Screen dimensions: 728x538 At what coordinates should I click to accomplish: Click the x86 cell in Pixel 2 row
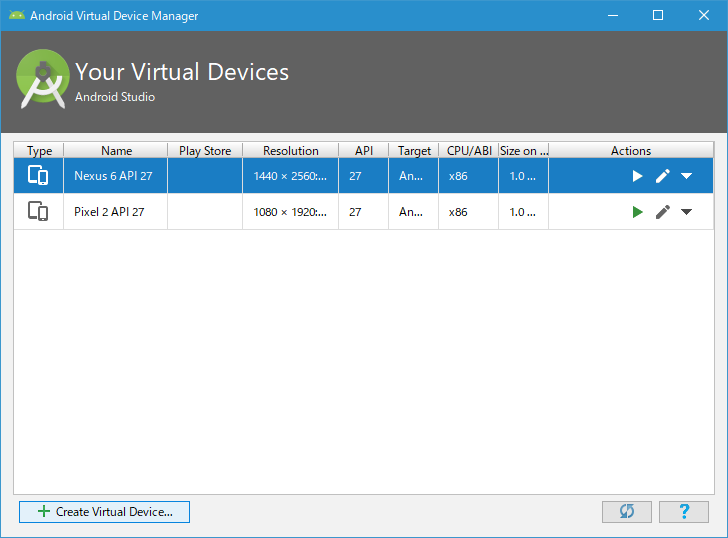(468, 212)
